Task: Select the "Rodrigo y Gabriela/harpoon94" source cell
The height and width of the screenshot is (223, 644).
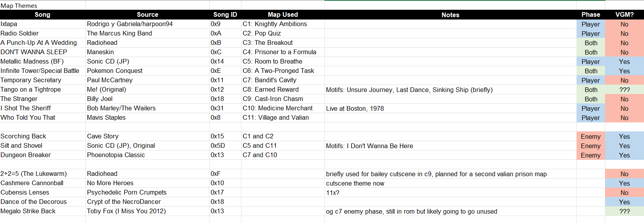Action: [130, 24]
